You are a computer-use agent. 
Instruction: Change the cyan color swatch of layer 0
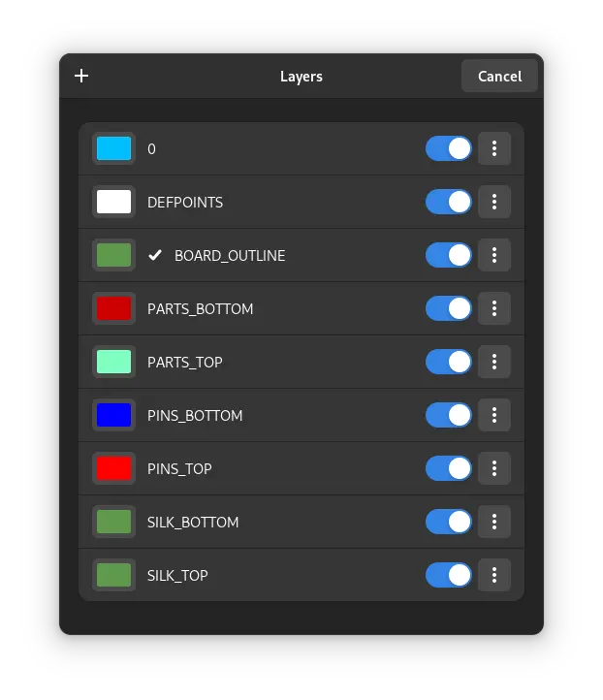(113, 148)
